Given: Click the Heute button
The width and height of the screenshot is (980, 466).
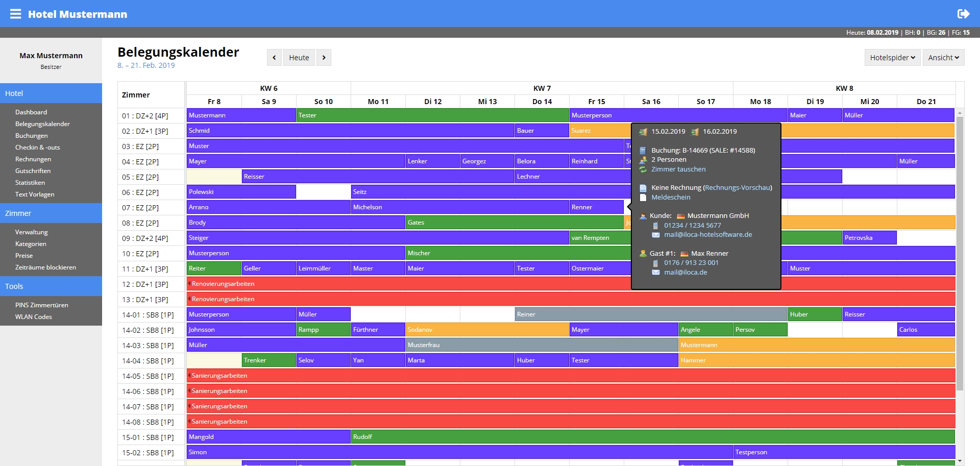Looking at the screenshot, I should point(299,58).
